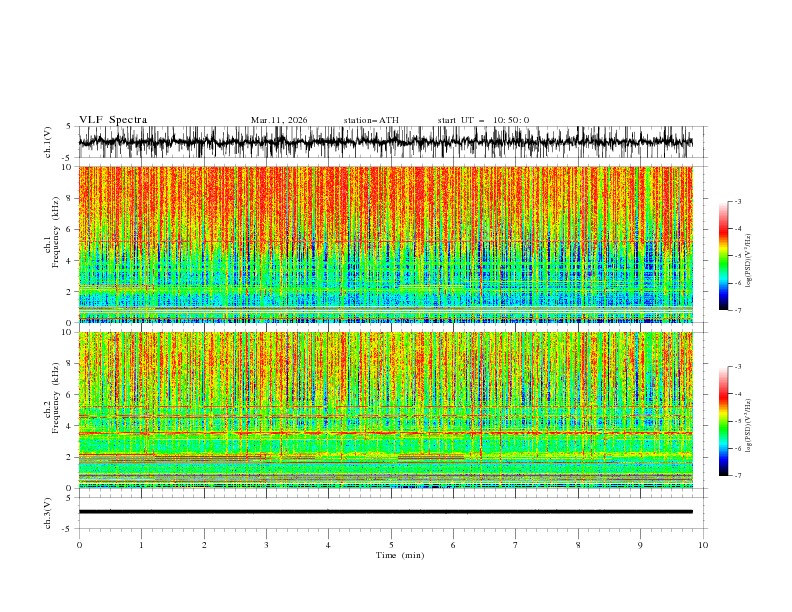The height and width of the screenshot is (612, 792).
Task: Click the '-7' label on ch.2 color bar
Action: point(737,476)
